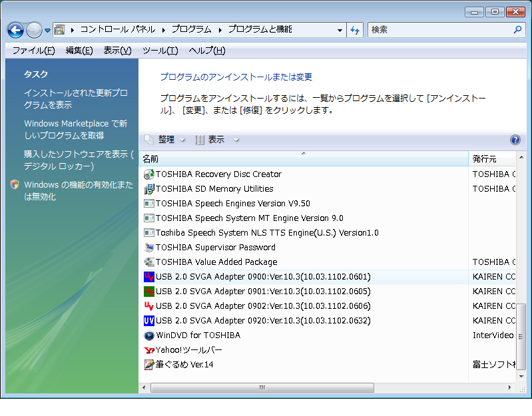Click the Yahoo!ツールバー icon
532x416 pixels.
(x=148, y=350)
